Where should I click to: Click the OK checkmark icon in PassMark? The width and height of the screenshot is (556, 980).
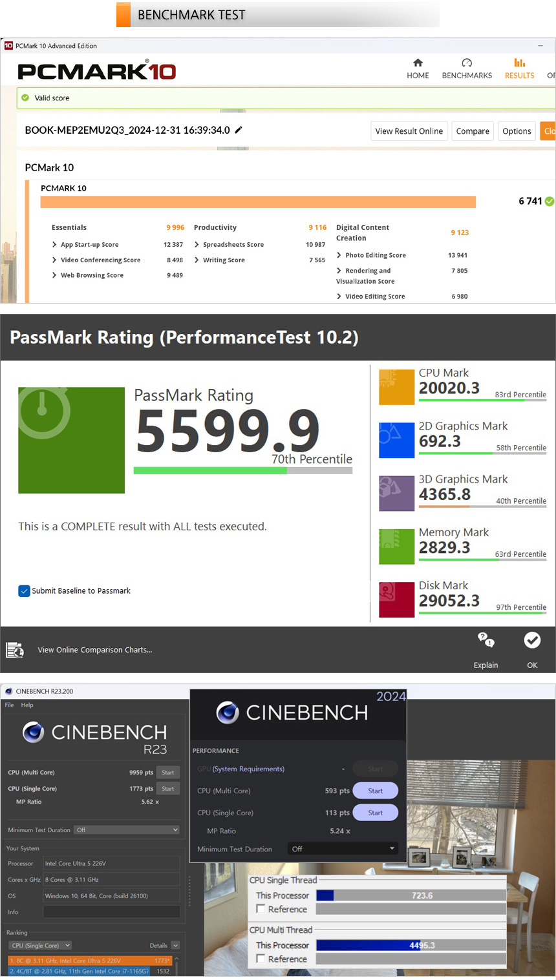click(x=532, y=640)
